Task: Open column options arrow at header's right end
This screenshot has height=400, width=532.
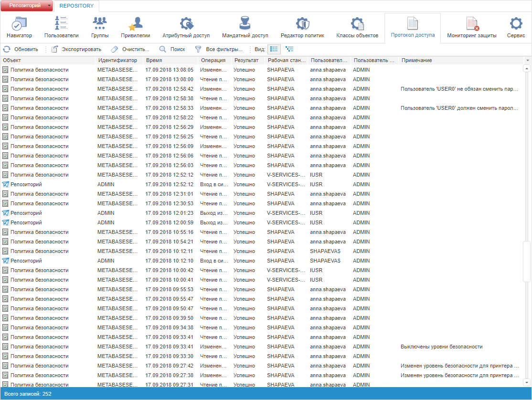Action: pos(527,61)
